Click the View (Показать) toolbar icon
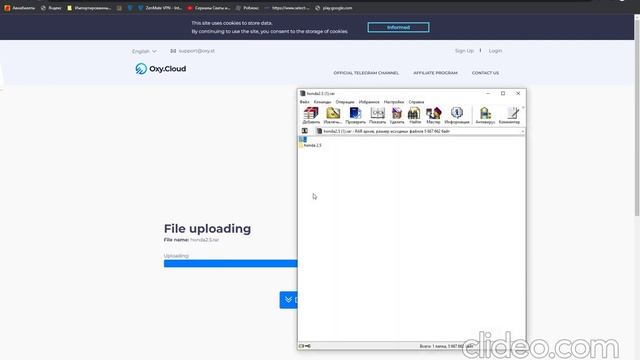 pyautogui.click(x=377, y=116)
